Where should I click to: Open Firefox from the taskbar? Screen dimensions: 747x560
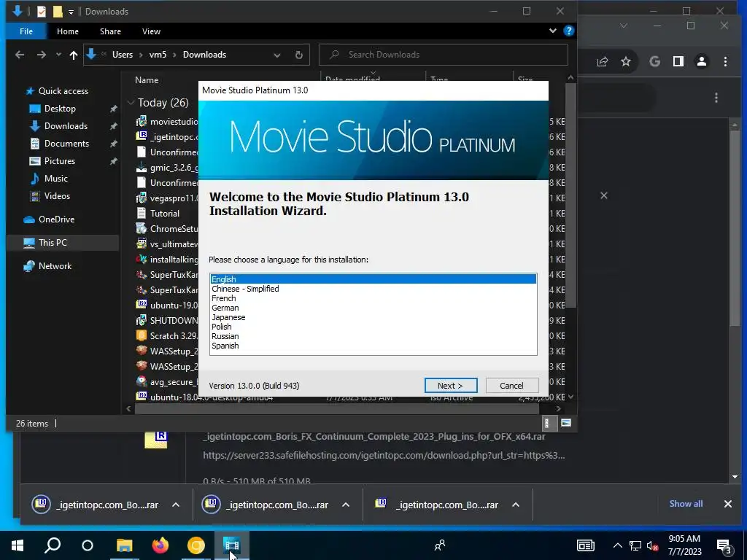tap(160, 545)
